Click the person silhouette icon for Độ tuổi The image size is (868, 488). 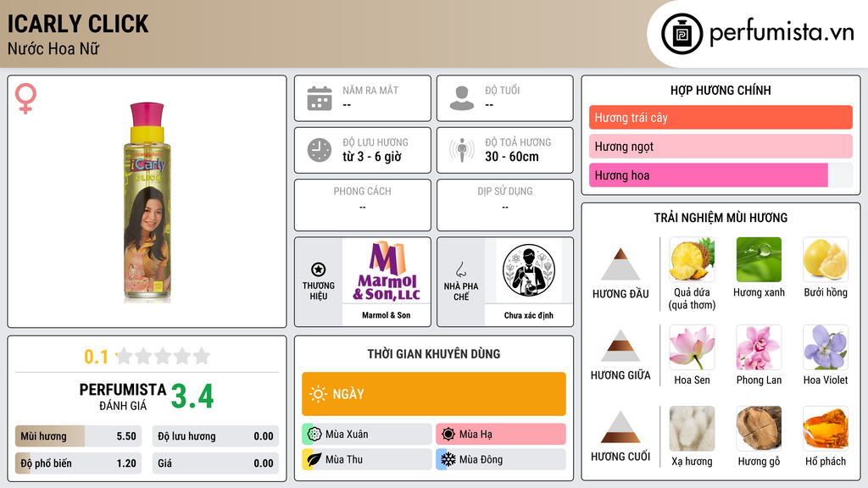point(462,98)
